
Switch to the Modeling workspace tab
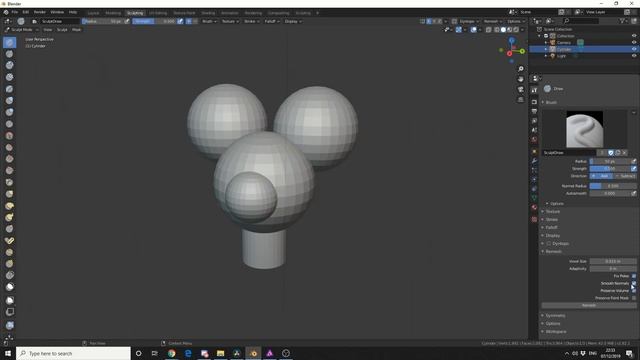coord(113,13)
